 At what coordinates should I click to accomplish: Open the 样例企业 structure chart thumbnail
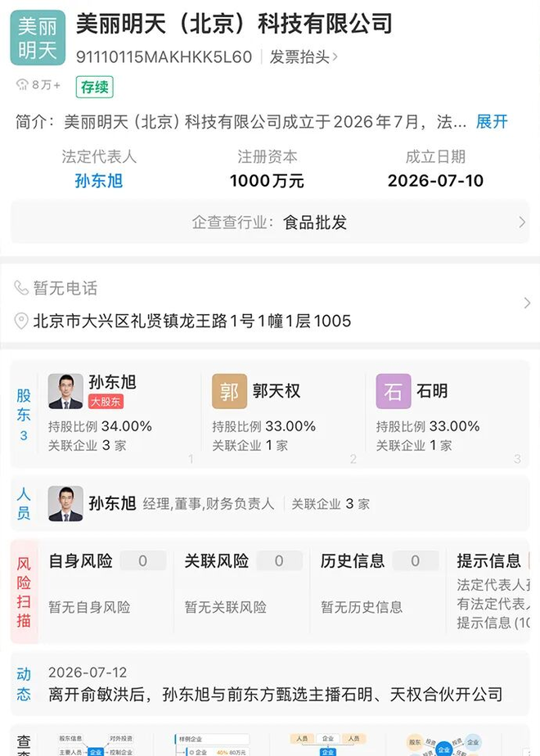pos(212,745)
